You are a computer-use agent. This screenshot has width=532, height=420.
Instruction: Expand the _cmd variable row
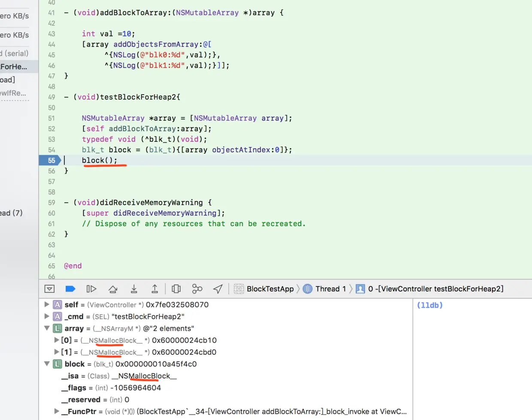tap(47, 316)
